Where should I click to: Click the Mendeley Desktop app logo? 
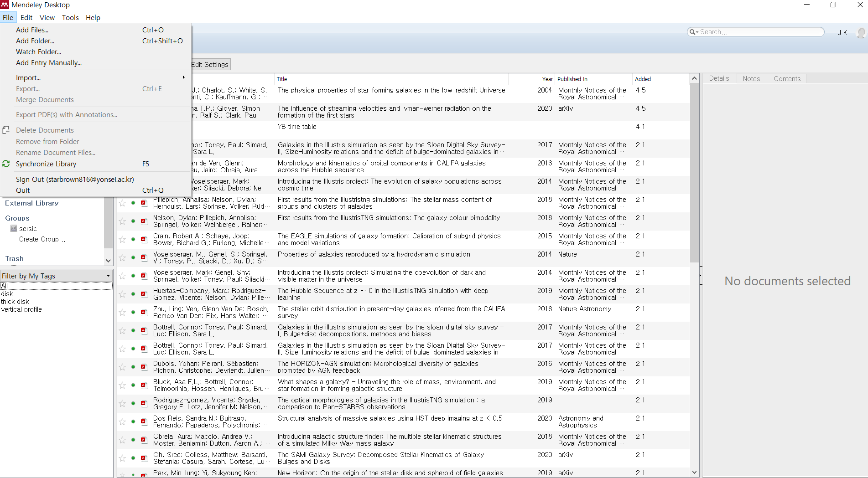click(x=5, y=5)
